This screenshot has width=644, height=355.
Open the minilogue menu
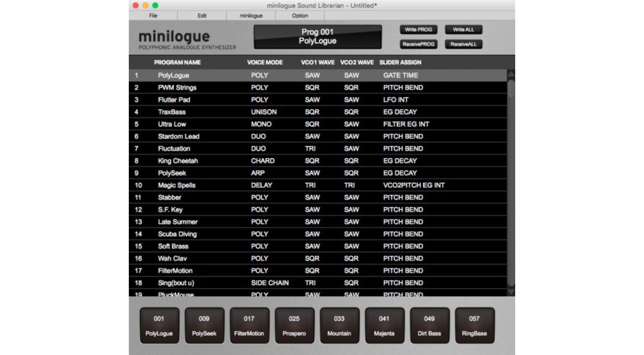251,15
